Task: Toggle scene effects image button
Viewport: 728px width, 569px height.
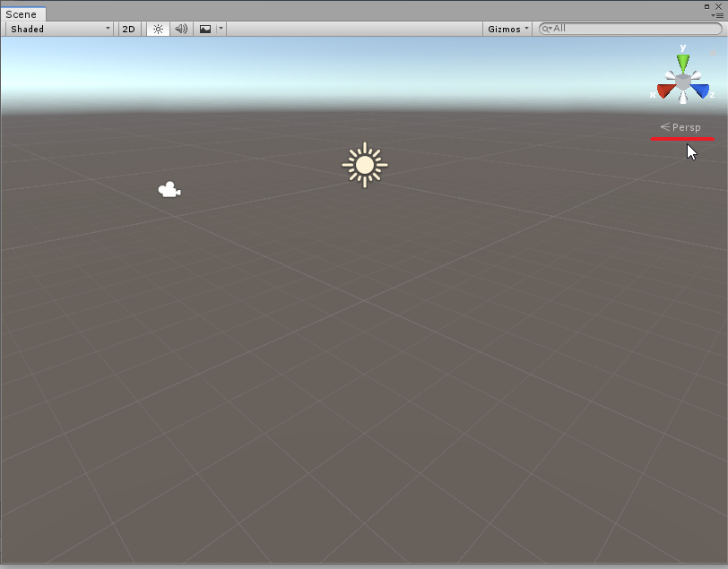Action: tap(205, 29)
